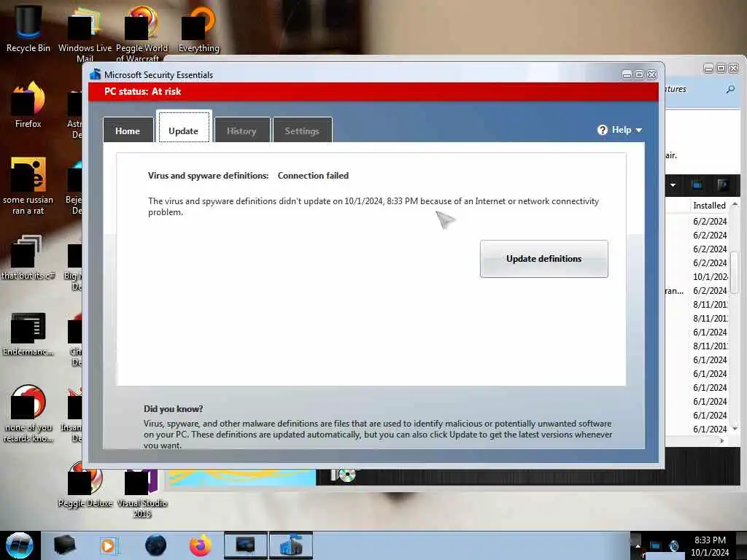Screen dimensions: 747x560
Task: Launch Firefox from the desktop
Action: point(28,105)
